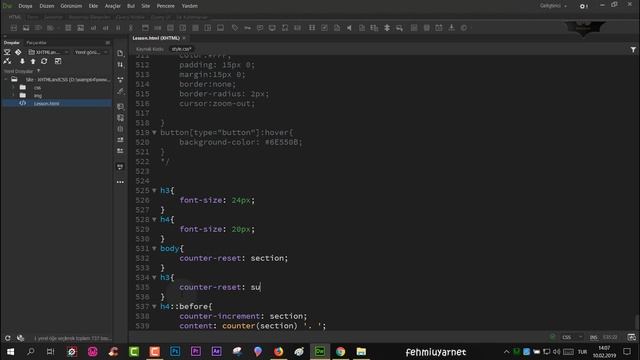The image size is (640, 360).
Task: Insert a Hyperlink from the insert bar
Action: click(x=131, y=28)
